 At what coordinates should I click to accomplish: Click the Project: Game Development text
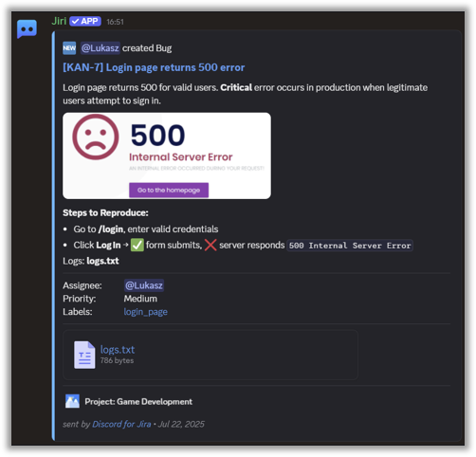point(138,402)
